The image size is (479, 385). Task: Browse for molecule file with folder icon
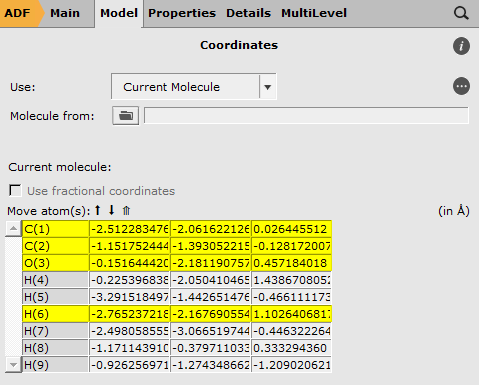pos(126,116)
